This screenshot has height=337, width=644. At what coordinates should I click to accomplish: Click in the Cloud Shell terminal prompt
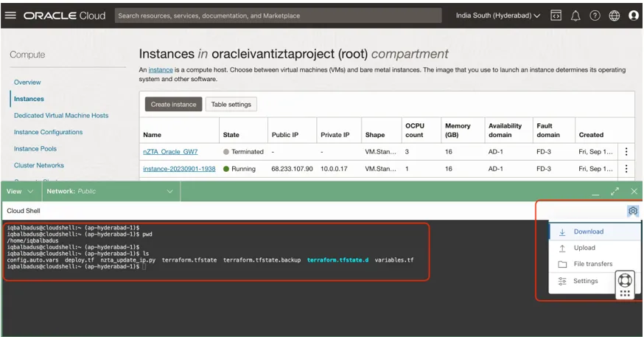point(144,267)
